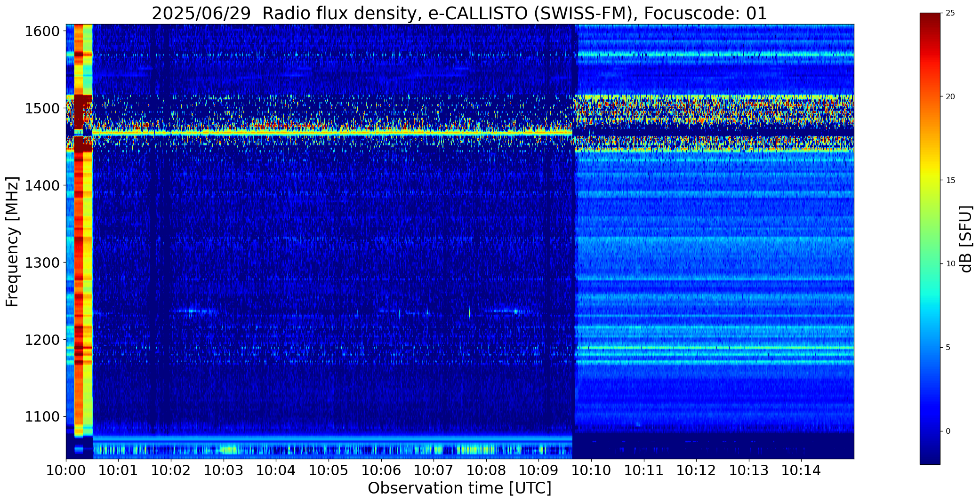Click the 10:04 time tick label

point(276,470)
